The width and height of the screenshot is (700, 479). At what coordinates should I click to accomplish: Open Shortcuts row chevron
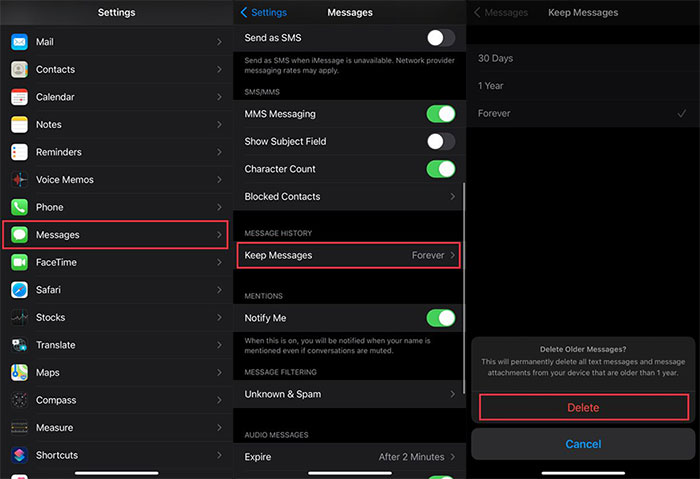pyautogui.click(x=219, y=455)
